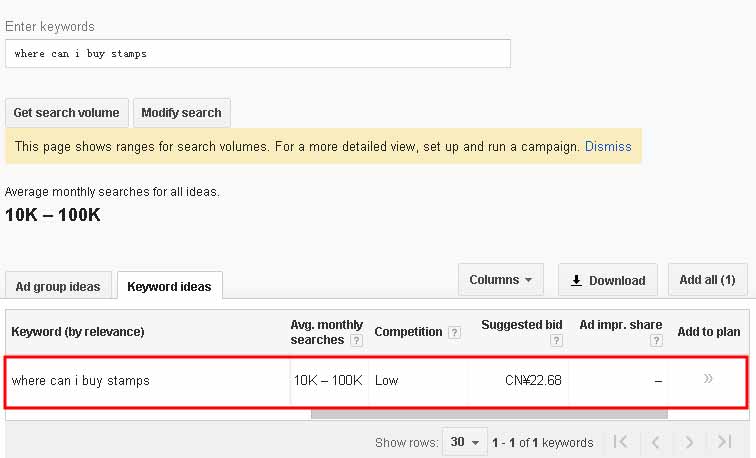
Task: Click the Add all (1) button
Action: point(707,280)
